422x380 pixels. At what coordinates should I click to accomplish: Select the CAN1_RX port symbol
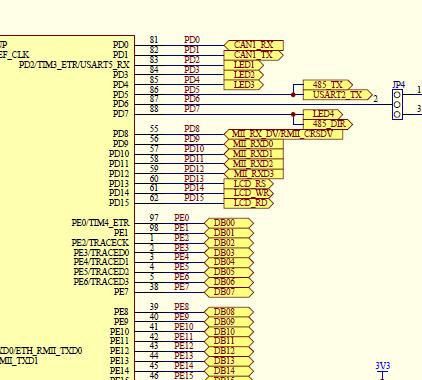(254, 45)
